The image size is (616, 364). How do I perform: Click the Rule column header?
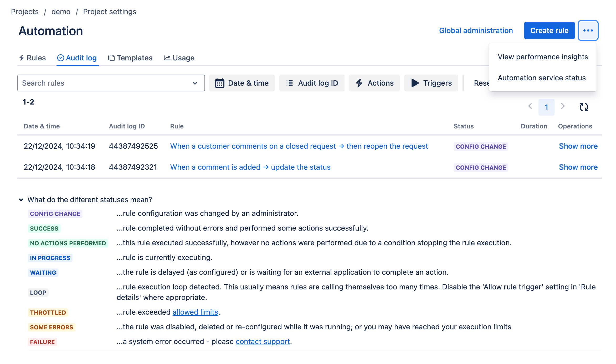click(177, 126)
